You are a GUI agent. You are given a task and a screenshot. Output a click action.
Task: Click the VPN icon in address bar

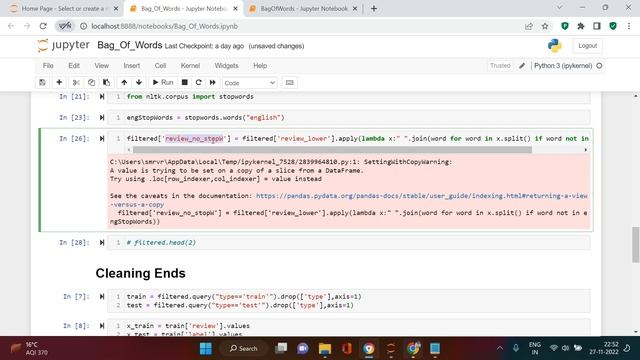coord(65,26)
